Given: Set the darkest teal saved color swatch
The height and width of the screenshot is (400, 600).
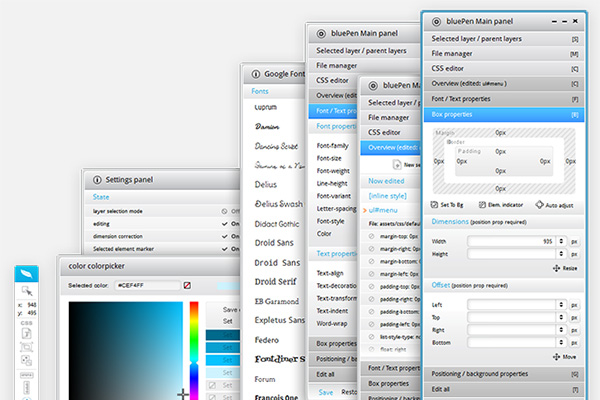Looking at the screenshot, I should [223, 335].
